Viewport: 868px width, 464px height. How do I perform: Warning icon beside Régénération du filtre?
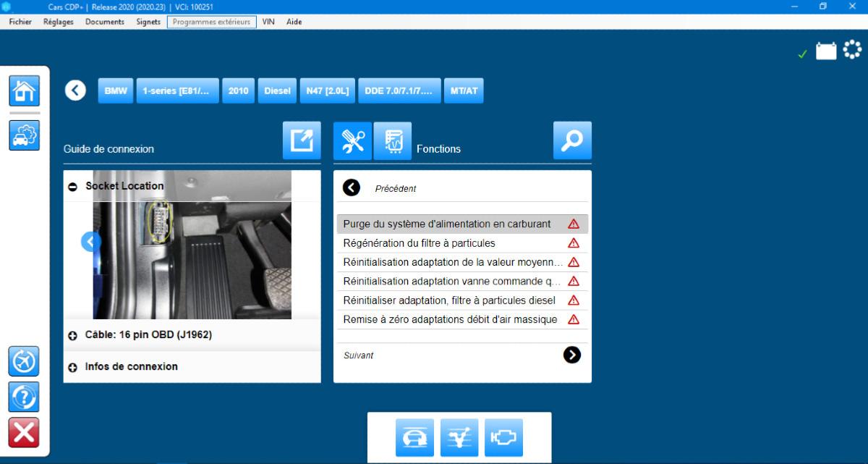click(574, 243)
